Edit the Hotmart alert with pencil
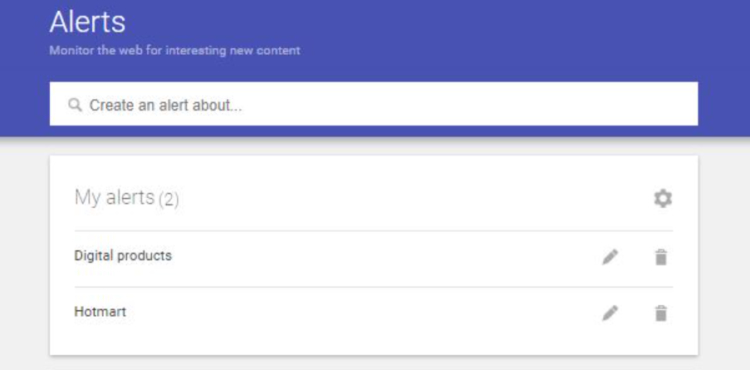 point(610,313)
